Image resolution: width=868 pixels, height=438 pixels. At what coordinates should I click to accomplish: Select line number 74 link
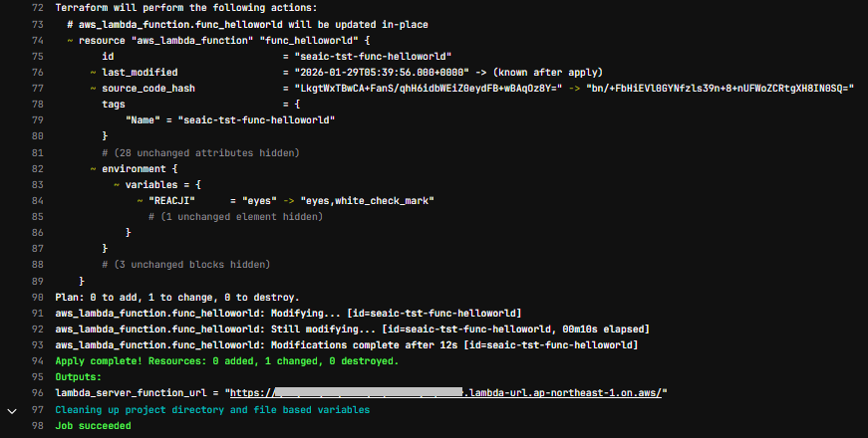coord(38,40)
